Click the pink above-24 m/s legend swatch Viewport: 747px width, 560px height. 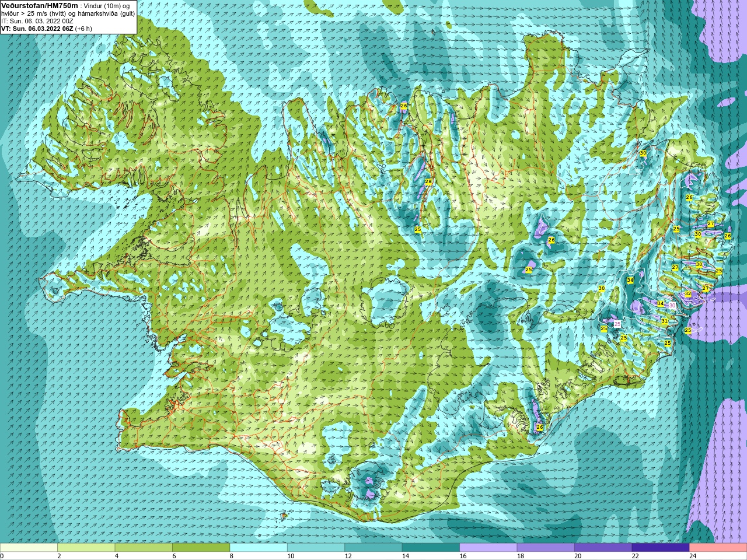click(718, 548)
